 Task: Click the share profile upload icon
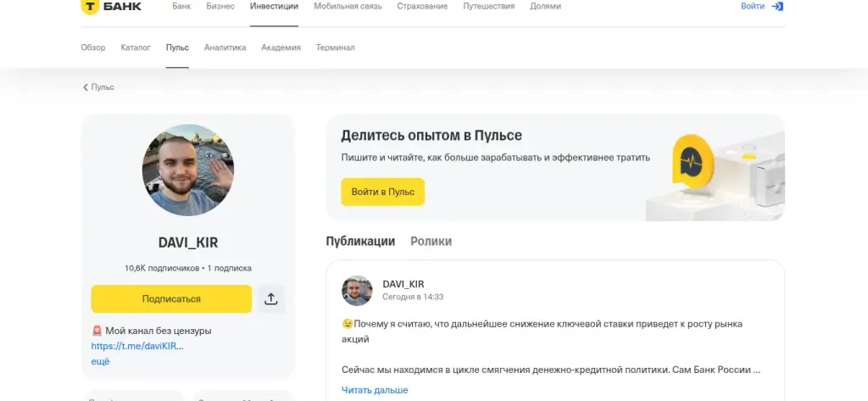270,299
